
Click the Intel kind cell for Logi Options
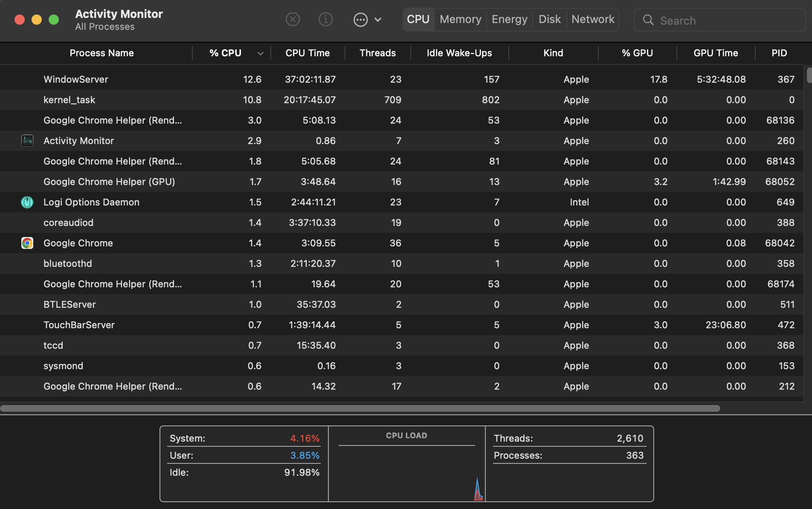[579, 202]
